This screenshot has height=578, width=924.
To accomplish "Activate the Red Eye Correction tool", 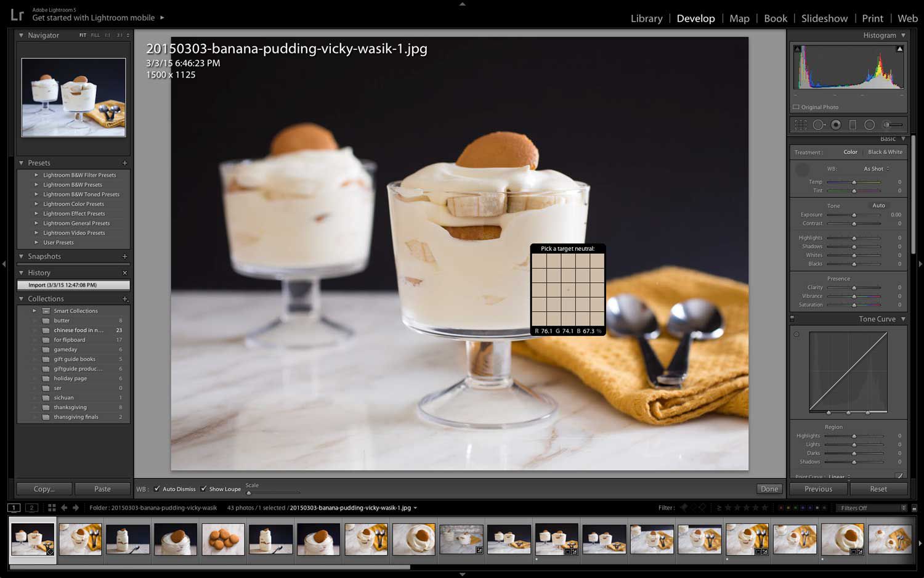I will click(x=837, y=124).
